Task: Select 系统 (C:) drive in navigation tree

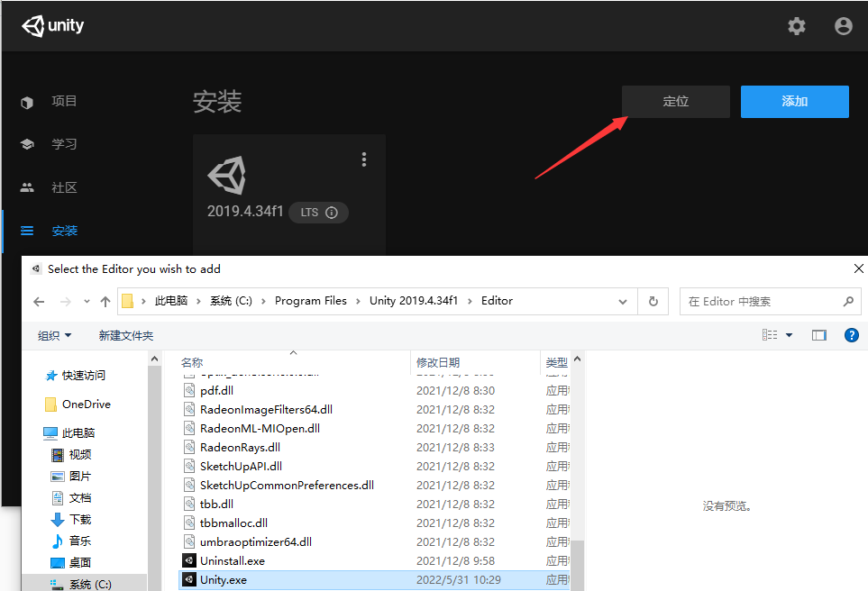Action: pyautogui.click(x=89, y=585)
